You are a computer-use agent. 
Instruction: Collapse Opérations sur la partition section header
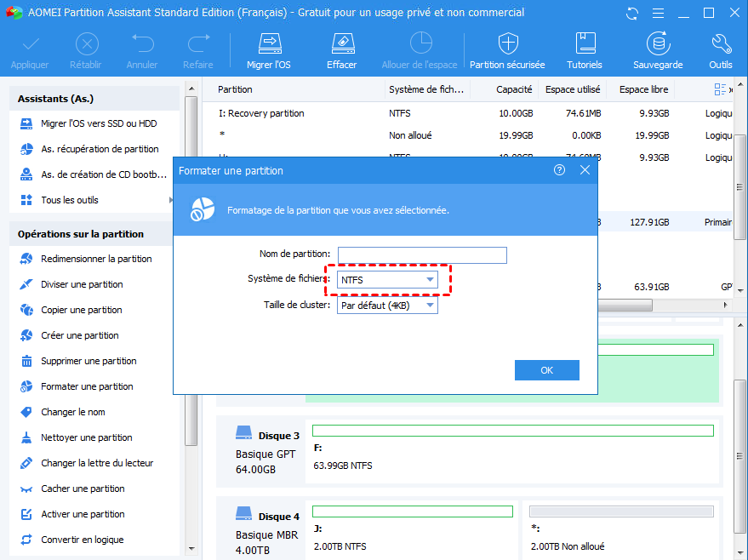[x=91, y=234]
